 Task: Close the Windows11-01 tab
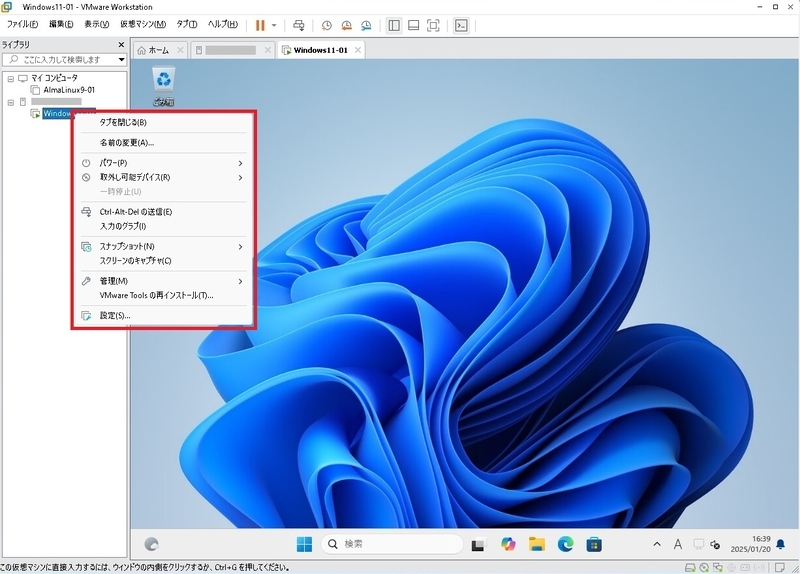click(358, 50)
